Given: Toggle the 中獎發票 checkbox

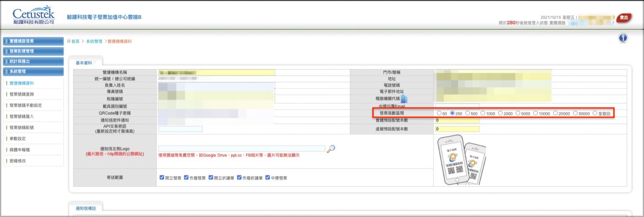Looking at the screenshot, I should pos(268,178).
